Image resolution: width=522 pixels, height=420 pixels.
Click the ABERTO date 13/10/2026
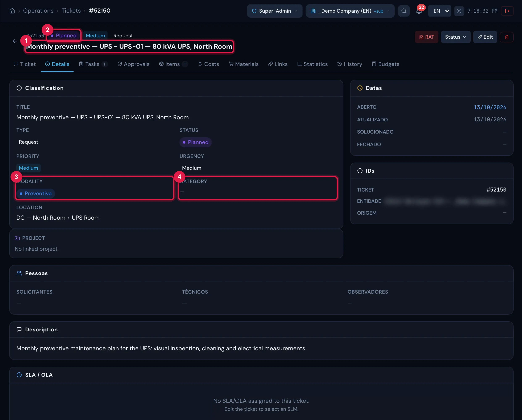(490, 107)
